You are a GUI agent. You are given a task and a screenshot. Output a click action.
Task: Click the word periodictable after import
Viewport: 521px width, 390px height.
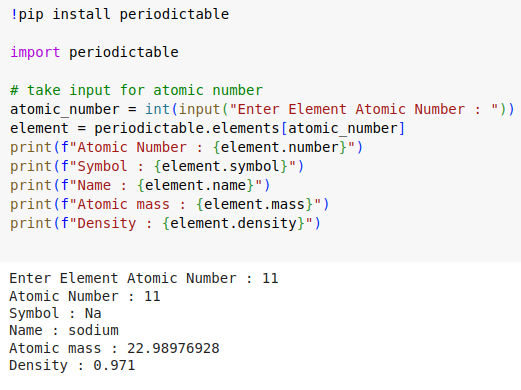click(x=124, y=52)
